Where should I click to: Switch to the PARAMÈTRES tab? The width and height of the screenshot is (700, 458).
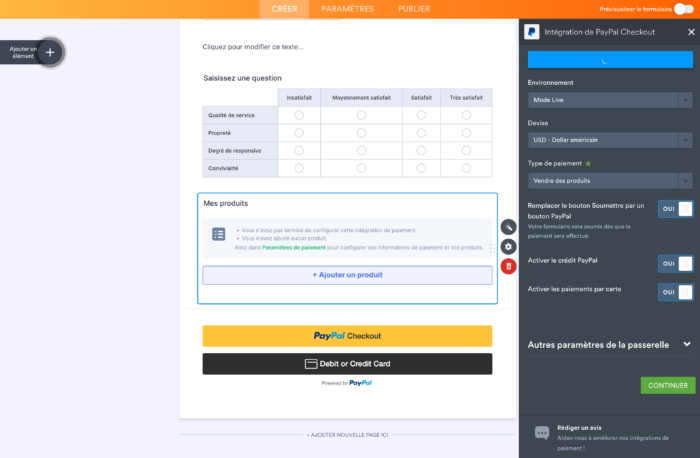(x=347, y=9)
